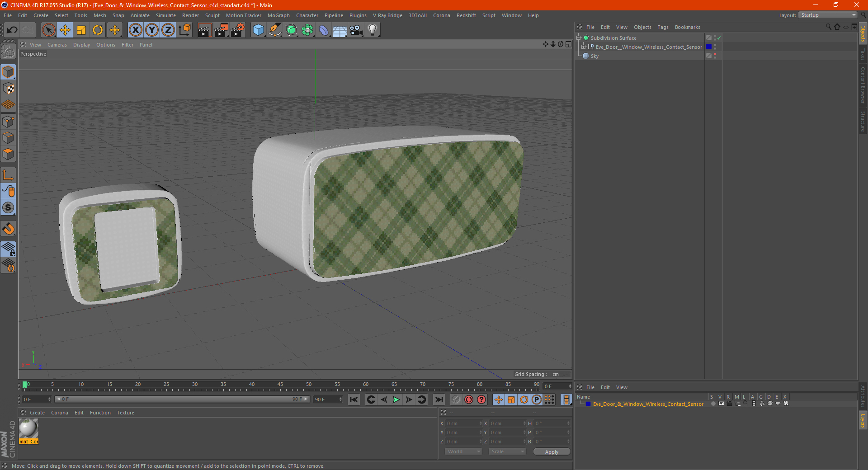Enable Edges mode

(x=8, y=138)
